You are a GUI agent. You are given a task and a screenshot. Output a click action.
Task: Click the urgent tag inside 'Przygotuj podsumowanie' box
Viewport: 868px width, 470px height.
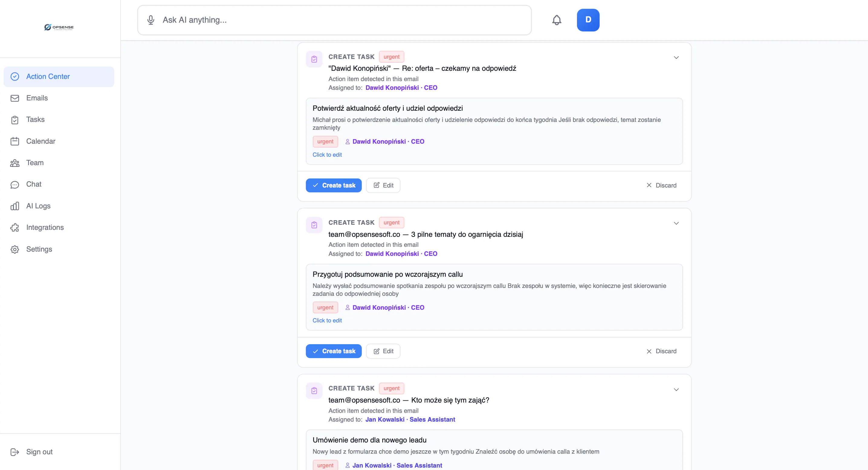(325, 308)
